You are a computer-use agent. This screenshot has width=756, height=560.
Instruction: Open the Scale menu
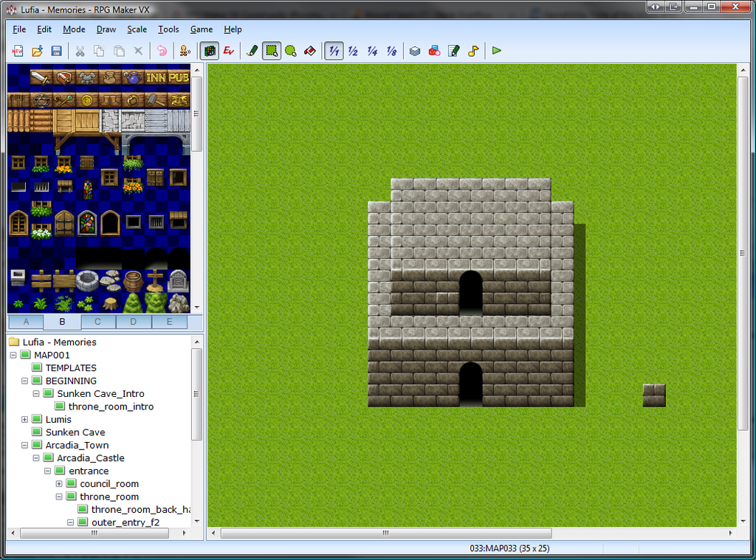[137, 30]
